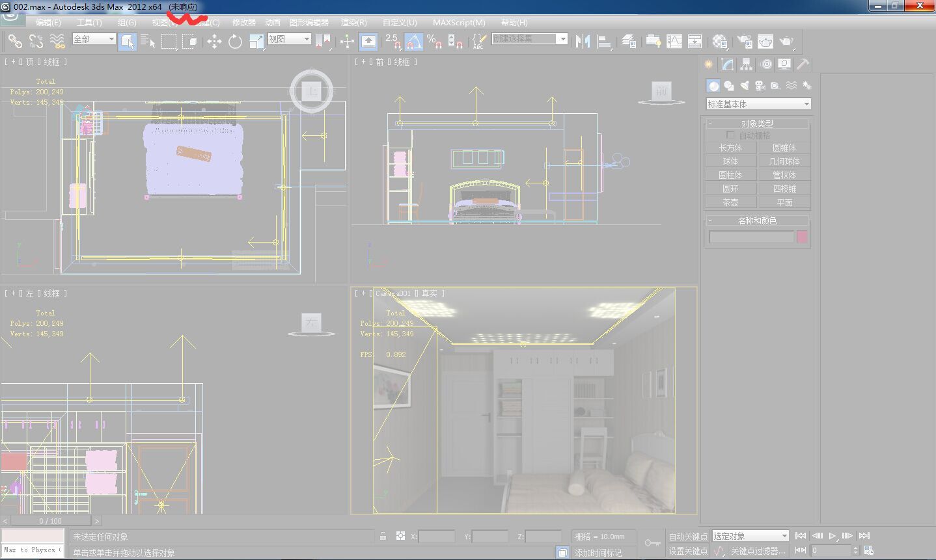Image resolution: width=936 pixels, height=560 pixels.
Task: Switch to the Create panel tab
Action: [709, 64]
